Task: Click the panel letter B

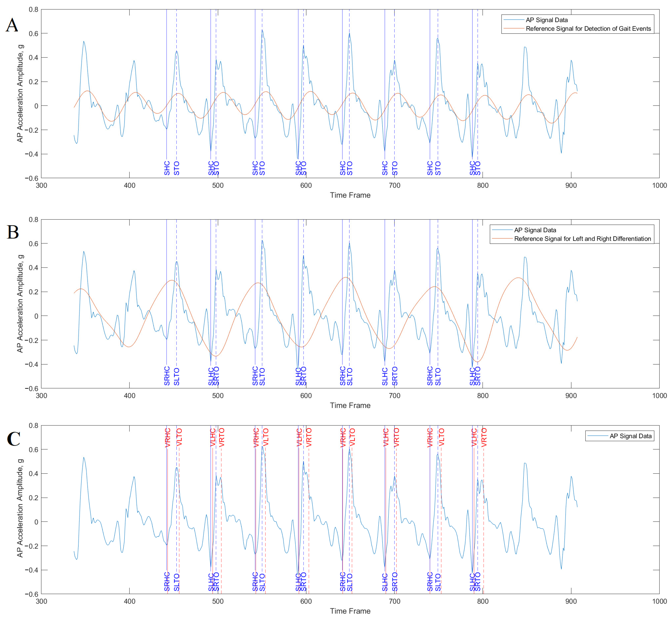Action: point(13,232)
